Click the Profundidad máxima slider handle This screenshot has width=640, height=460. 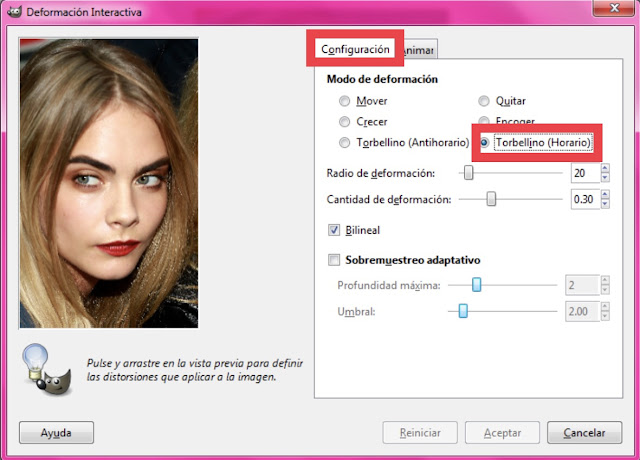click(x=476, y=284)
